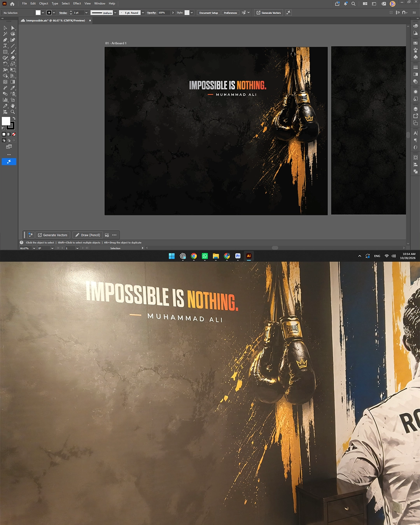
Task: Open more options in contextual task bar
Action: pos(114,235)
